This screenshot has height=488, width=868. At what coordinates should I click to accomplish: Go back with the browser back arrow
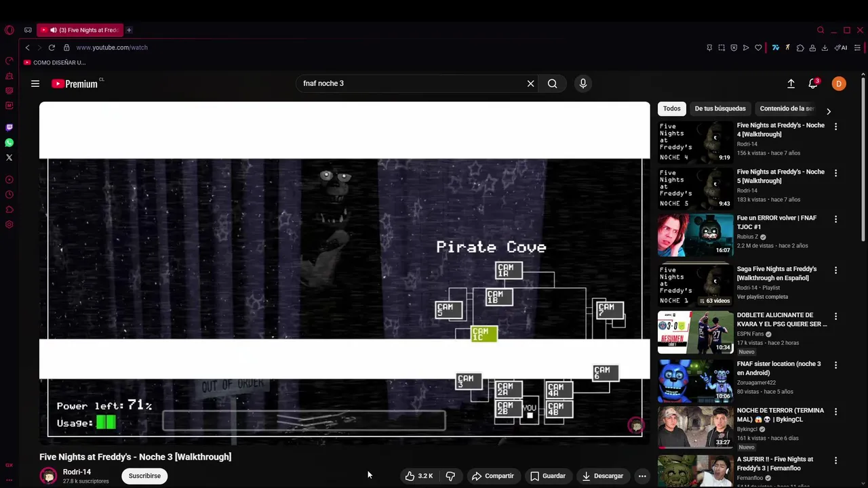pos(27,47)
